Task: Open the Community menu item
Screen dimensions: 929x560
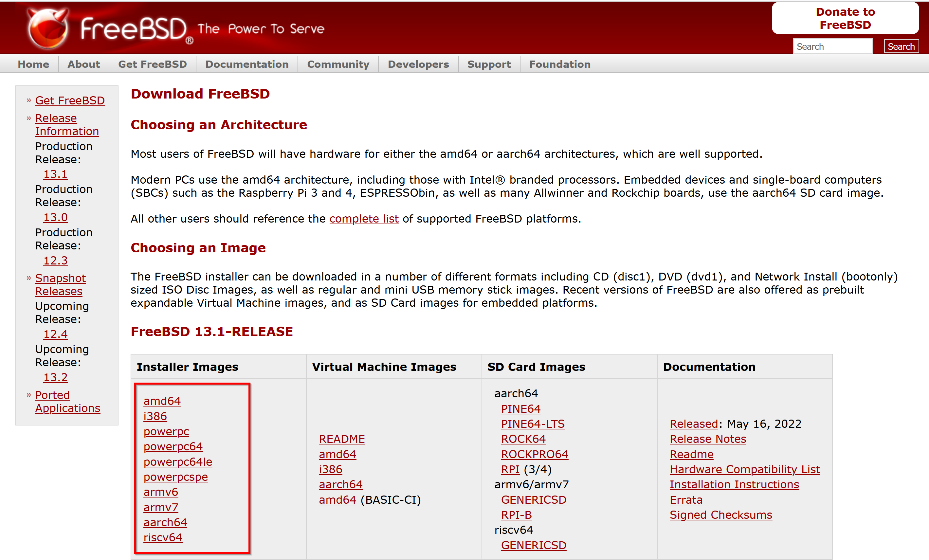Action: pos(338,64)
